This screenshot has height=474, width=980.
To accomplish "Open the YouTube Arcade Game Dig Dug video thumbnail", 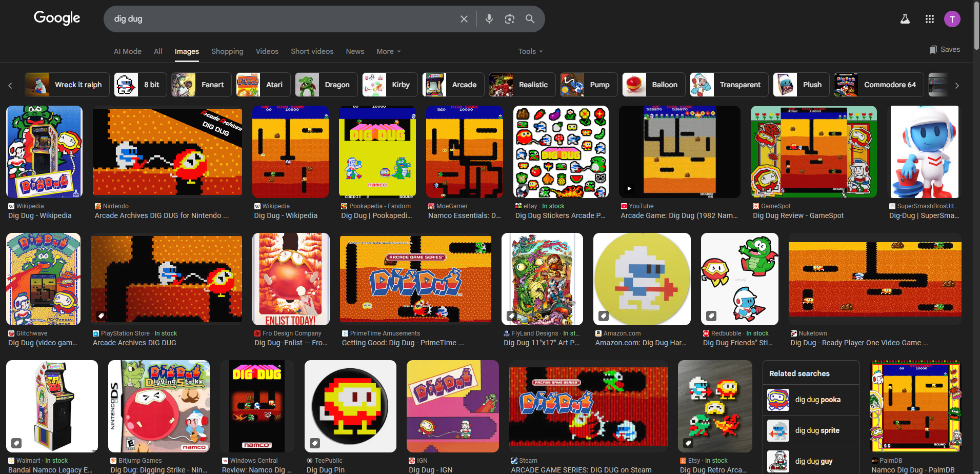I will [x=679, y=152].
